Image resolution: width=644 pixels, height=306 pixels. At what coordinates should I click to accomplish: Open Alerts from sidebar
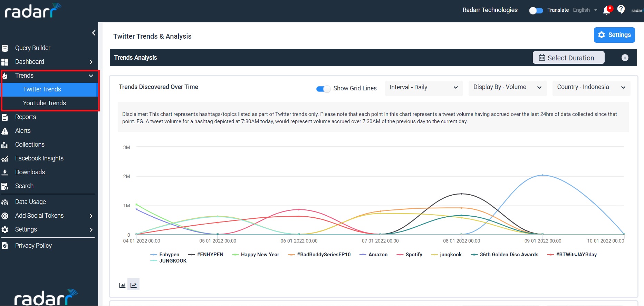coord(23,131)
